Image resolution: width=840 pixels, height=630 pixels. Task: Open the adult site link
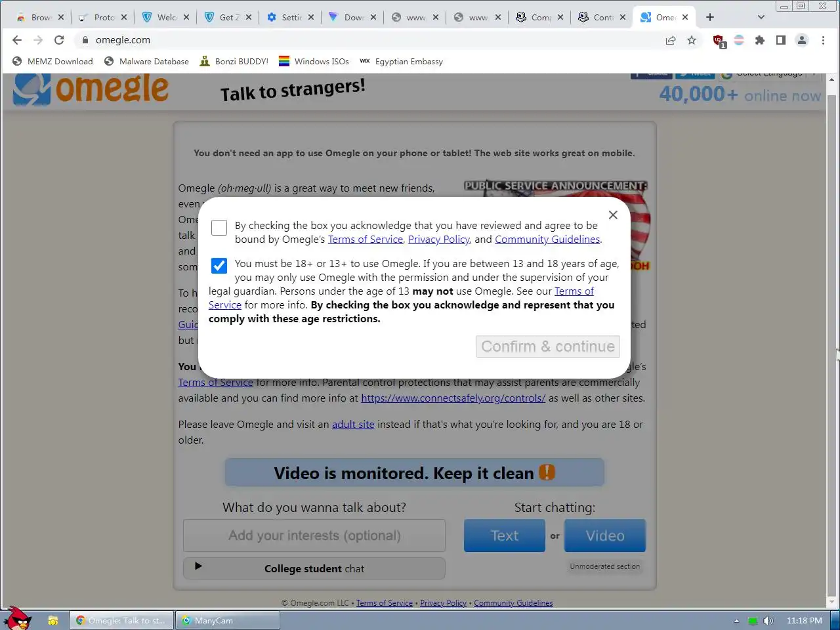pos(353,424)
